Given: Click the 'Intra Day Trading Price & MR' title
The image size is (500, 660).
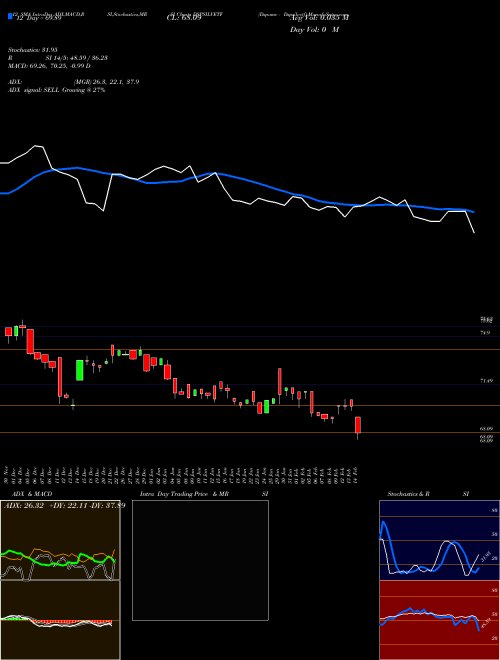Looking at the screenshot, I should click(185, 494).
